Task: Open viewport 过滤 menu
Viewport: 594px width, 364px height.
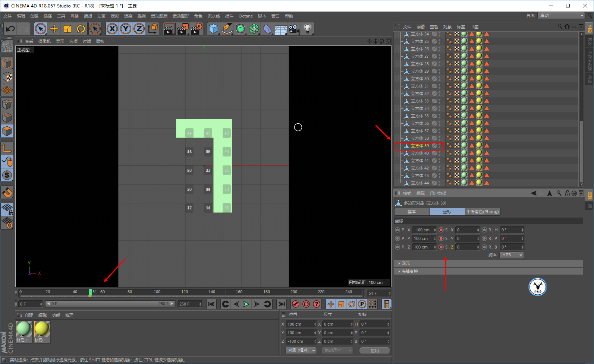Action: coord(87,41)
